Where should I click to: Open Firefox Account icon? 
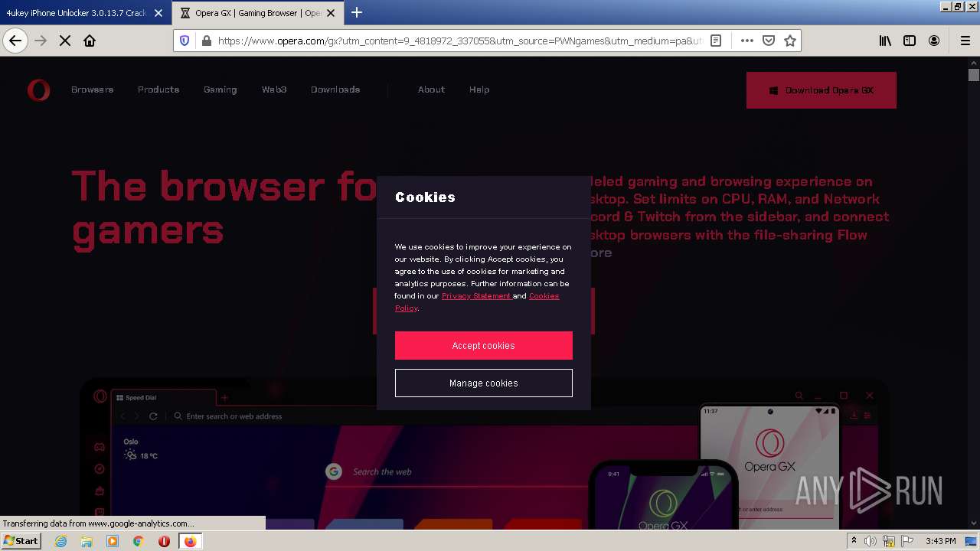click(x=934, y=41)
